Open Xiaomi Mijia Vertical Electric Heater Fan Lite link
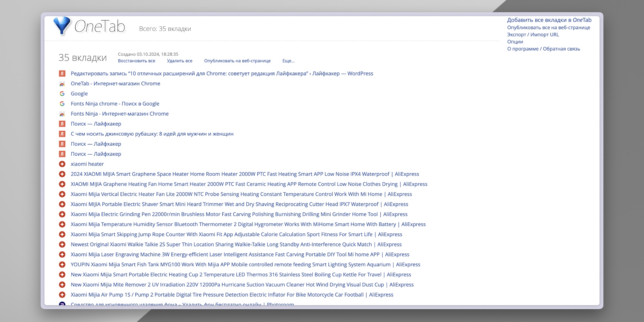This screenshot has width=644, height=322. click(x=241, y=194)
